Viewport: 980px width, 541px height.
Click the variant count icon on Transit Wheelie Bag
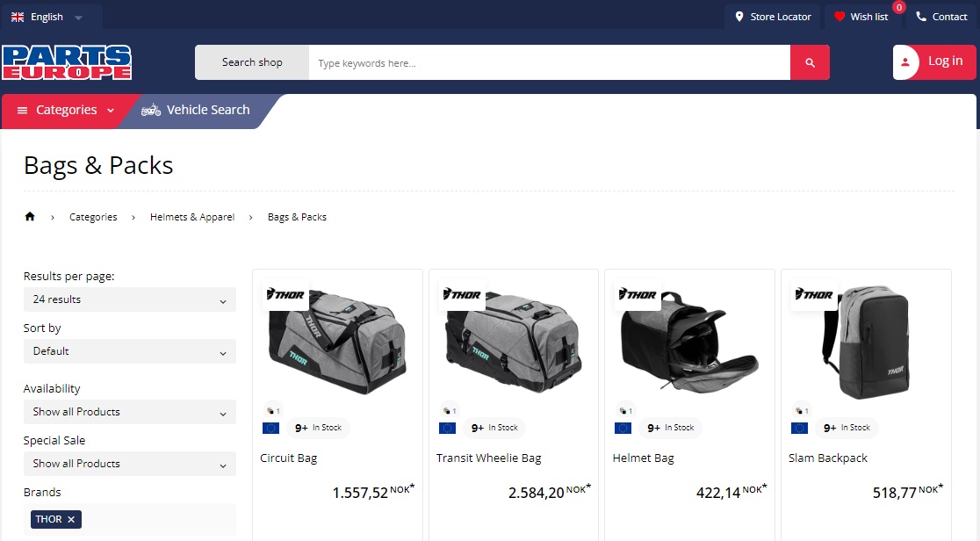450,411
